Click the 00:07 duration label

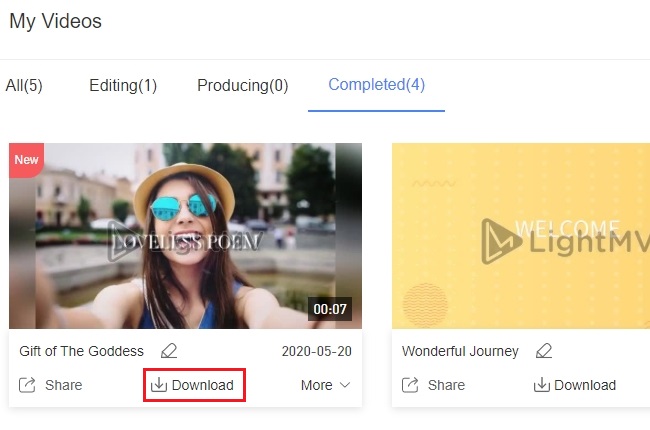click(x=329, y=309)
